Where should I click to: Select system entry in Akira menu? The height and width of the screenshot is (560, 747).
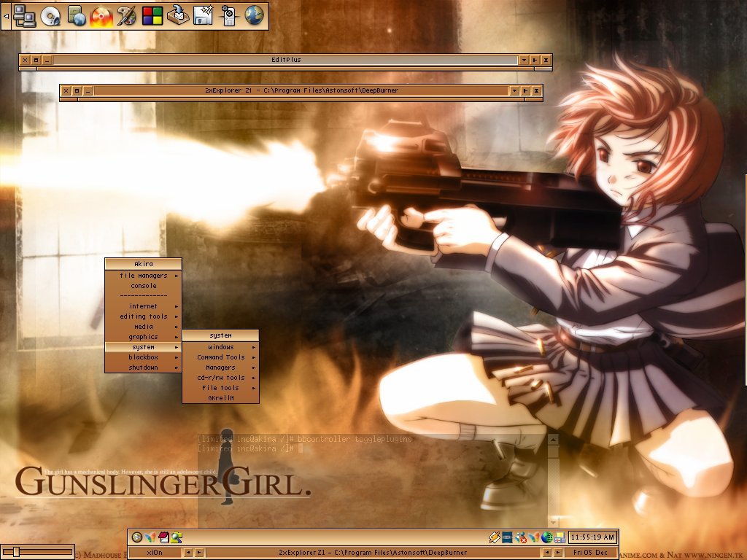click(144, 347)
